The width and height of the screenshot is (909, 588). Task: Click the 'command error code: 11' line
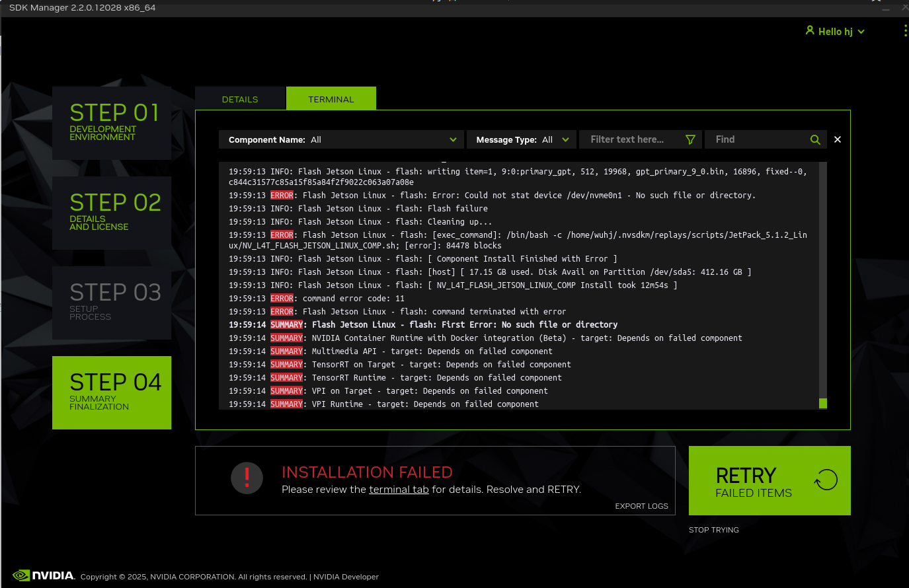(317, 299)
